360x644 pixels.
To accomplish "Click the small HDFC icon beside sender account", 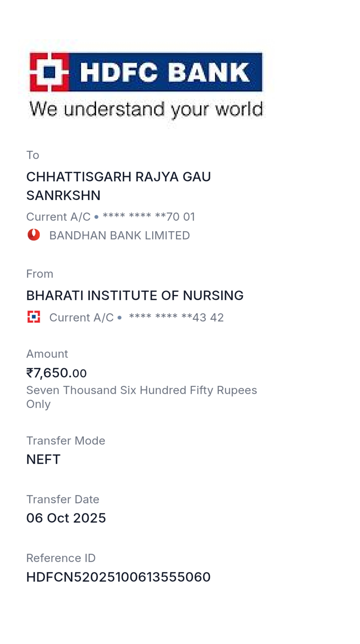I will (x=33, y=317).
